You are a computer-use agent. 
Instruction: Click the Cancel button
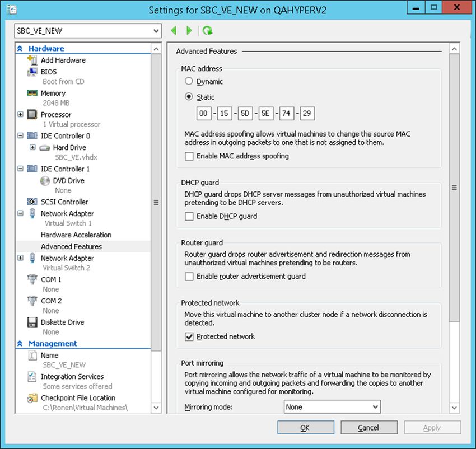coord(369,427)
